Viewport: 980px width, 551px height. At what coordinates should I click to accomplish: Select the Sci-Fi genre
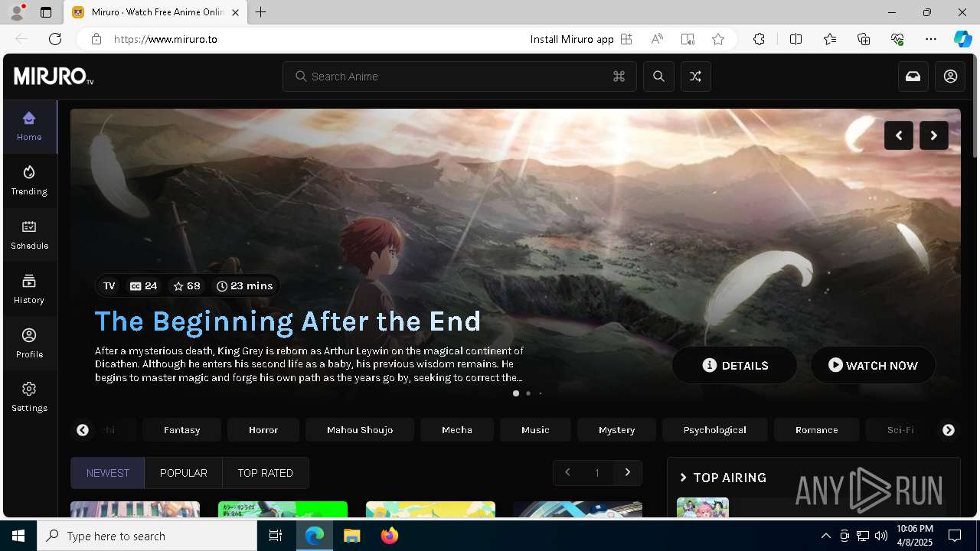coord(900,430)
